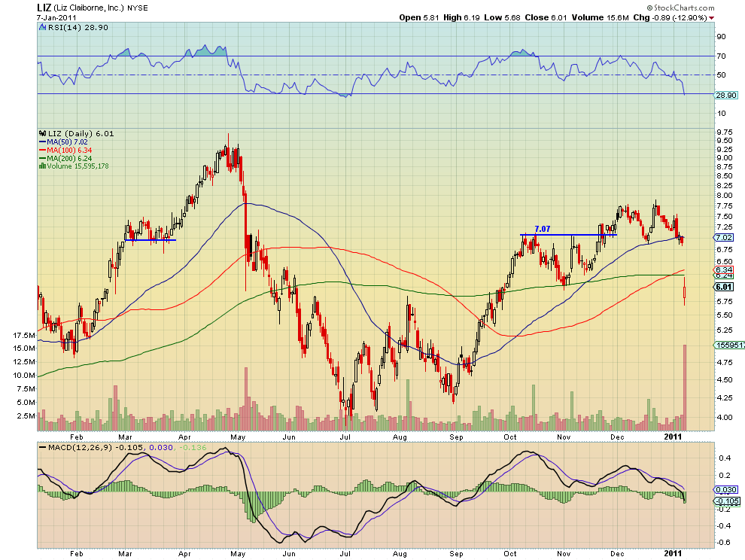745x560 pixels.
Task: Click the Close 6.01 value in header
Action: (x=546, y=17)
